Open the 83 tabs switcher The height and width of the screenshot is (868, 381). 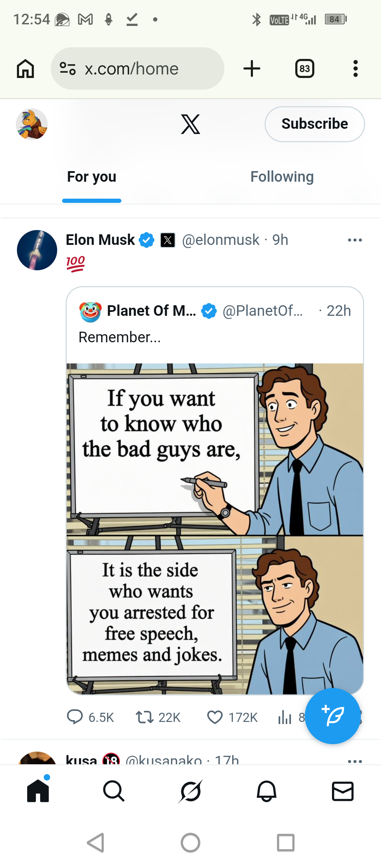click(304, 68)
